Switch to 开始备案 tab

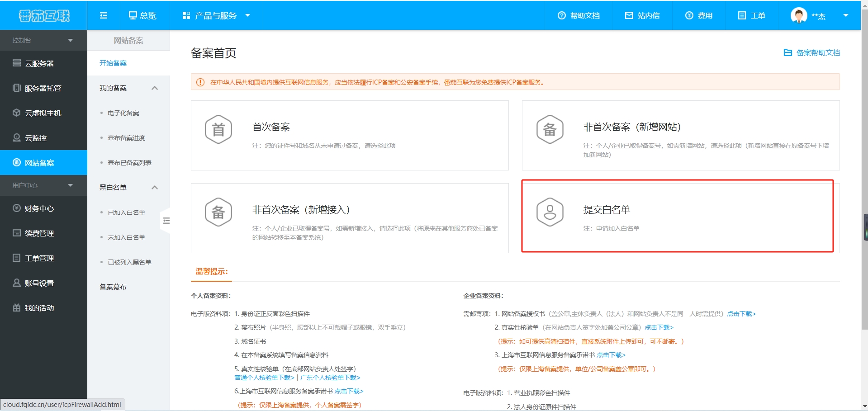[x=113, y=63]
